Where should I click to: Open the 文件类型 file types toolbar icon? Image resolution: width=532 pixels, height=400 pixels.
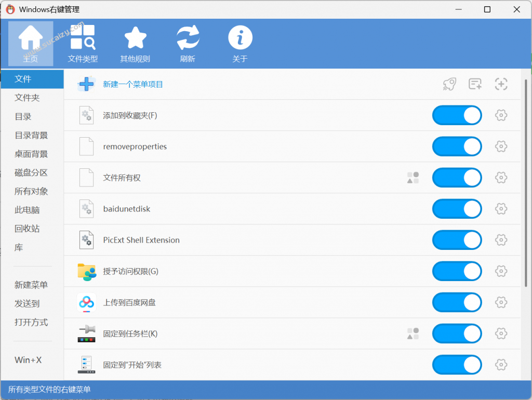[x=83, y=44]
